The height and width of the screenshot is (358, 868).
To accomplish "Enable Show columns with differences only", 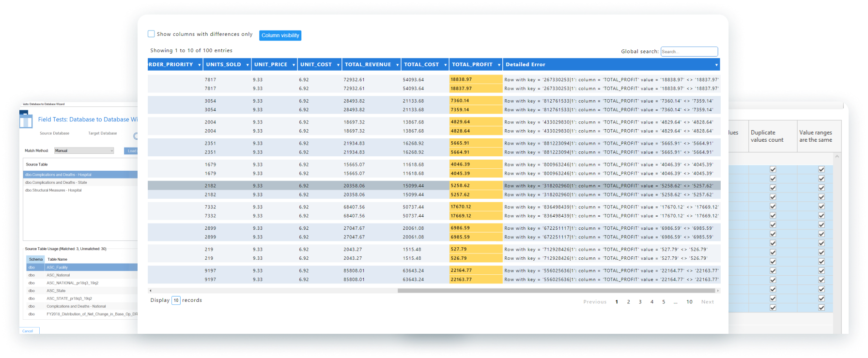I will tap(151, 34).
